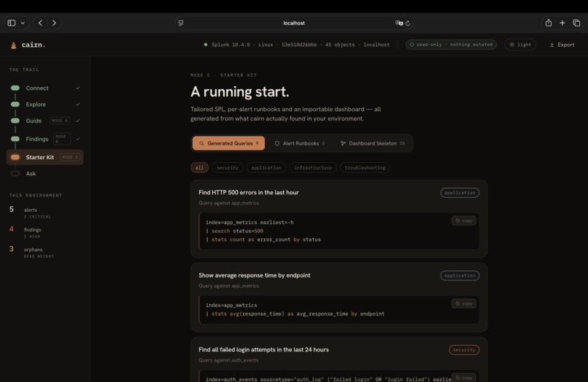This screenshot has width=588, height=382.
Task: View the 5 alerts summary
Action: [31, 213]
